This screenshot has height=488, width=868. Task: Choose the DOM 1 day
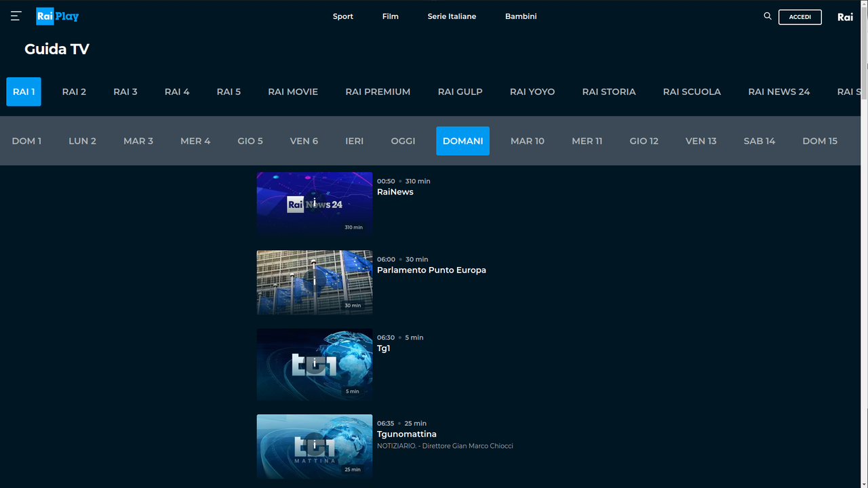pyautogui.click(x=26, y=141)
